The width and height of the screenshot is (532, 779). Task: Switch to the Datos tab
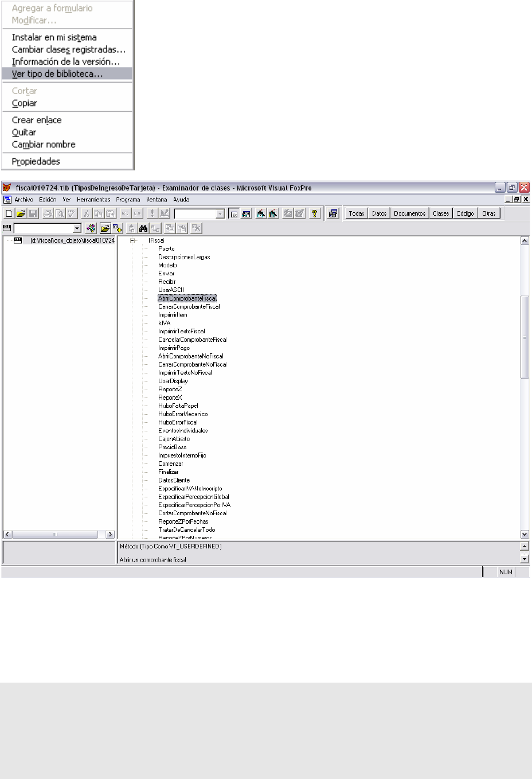379,213
